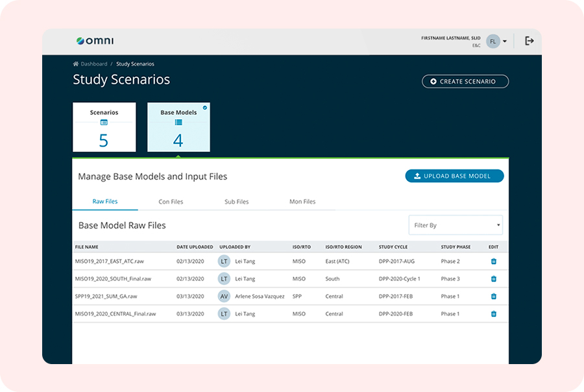Sort by File Name column header
The image size is (584, 392).
coord(87,247)
